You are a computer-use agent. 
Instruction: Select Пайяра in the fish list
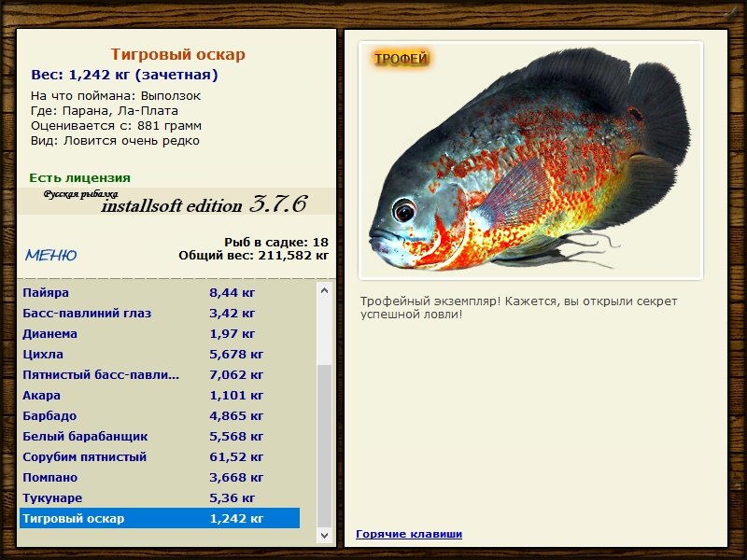point(160,292)
